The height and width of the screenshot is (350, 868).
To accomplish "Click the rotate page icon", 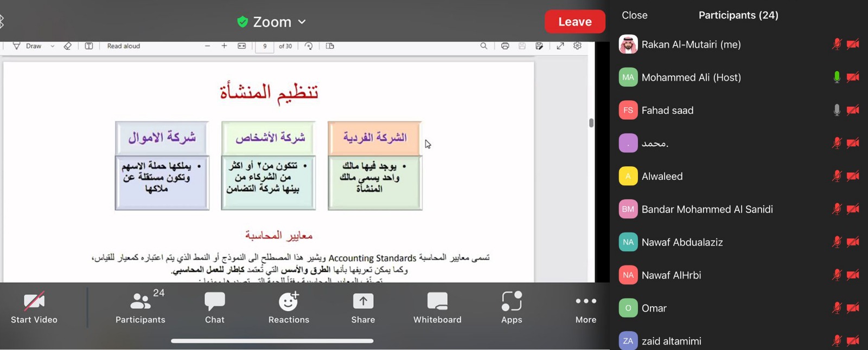I will (309, 47).
